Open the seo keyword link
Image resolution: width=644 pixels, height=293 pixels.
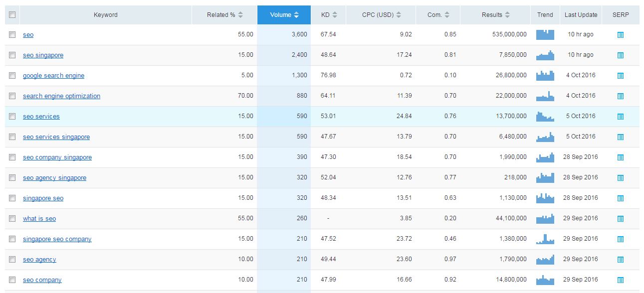point(28,35)
